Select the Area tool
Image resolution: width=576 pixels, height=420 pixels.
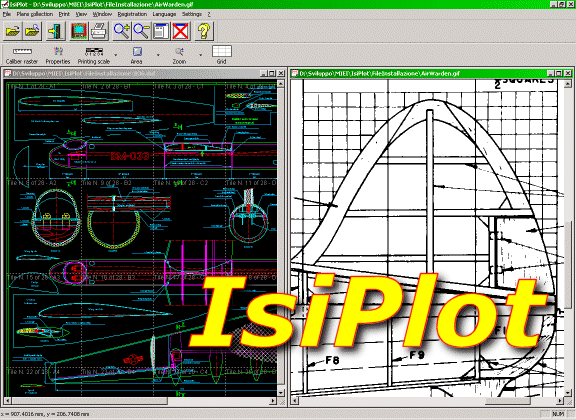coord(137,55)
